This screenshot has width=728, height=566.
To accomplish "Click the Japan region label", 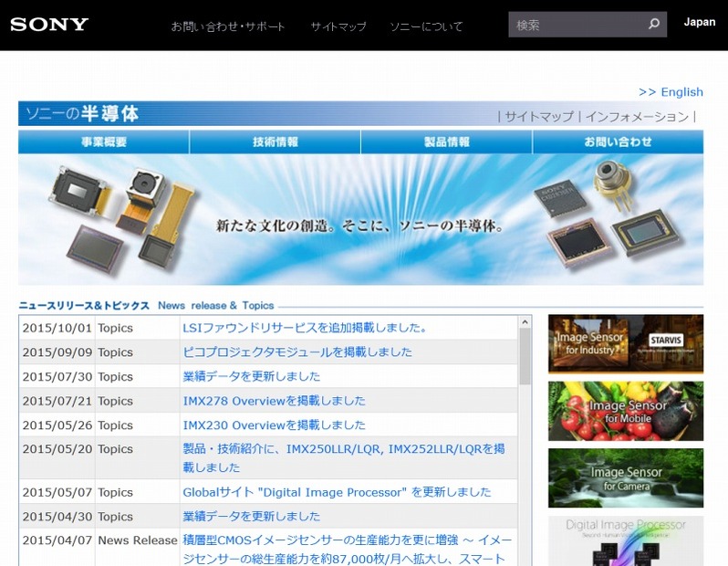I will (699, 22).
